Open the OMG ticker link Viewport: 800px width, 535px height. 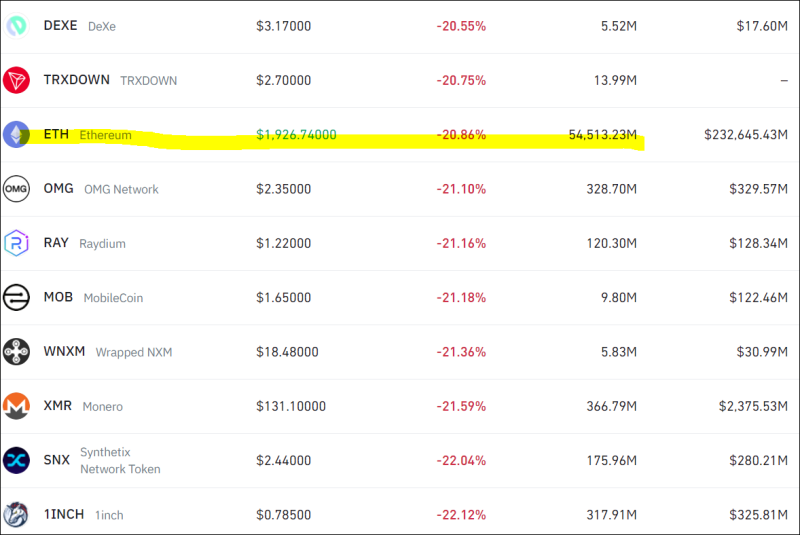coord(59,189)
